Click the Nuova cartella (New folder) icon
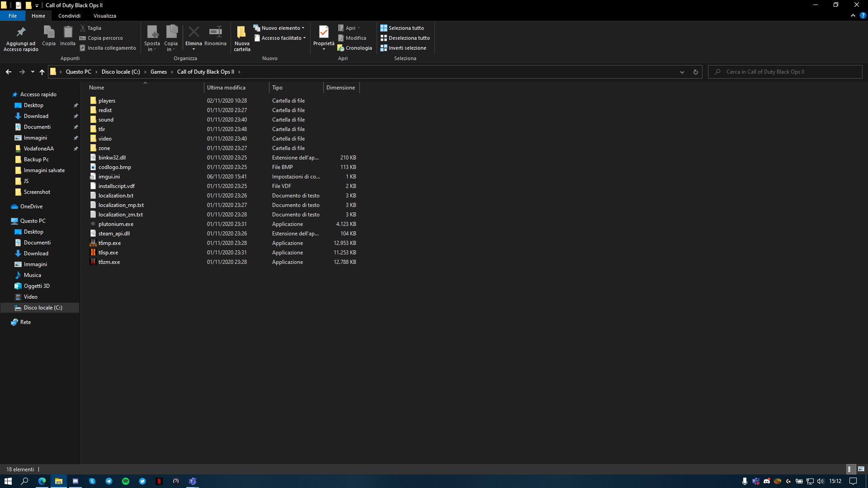 point(242,33)
